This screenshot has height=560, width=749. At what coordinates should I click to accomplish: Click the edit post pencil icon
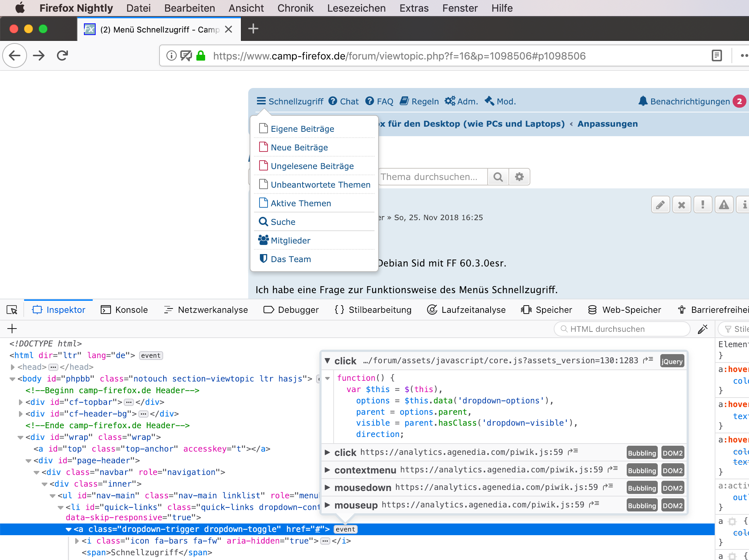click(x=660, y=205)
